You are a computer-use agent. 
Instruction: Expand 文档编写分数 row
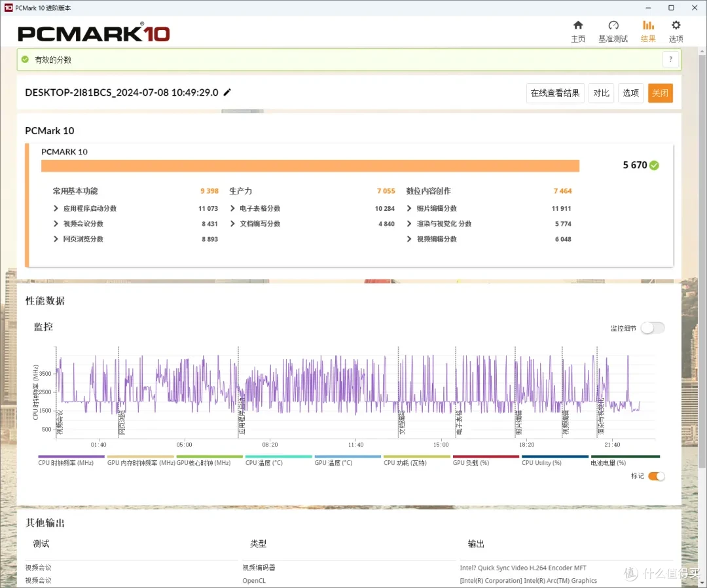(x=232, y=224)
